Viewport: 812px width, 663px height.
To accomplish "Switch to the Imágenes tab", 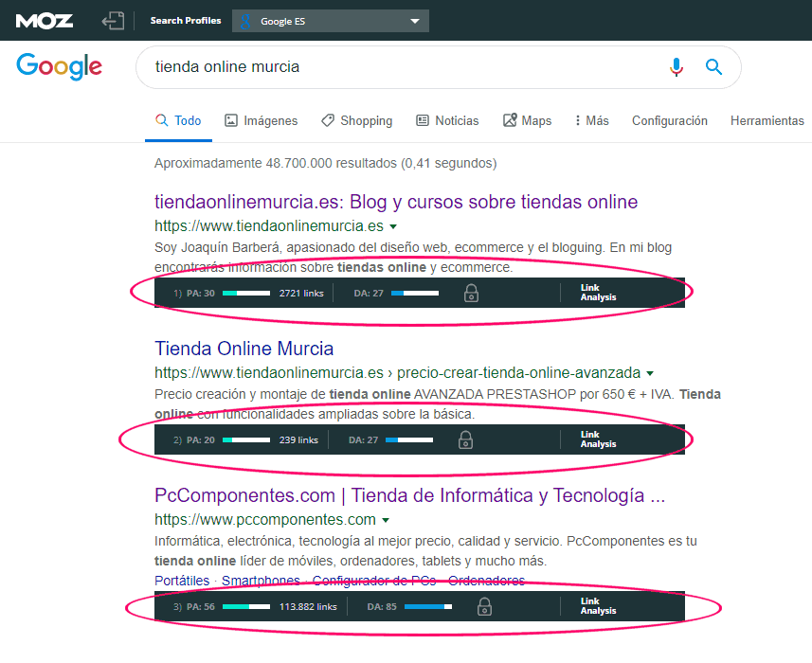I will coord(261,120).
